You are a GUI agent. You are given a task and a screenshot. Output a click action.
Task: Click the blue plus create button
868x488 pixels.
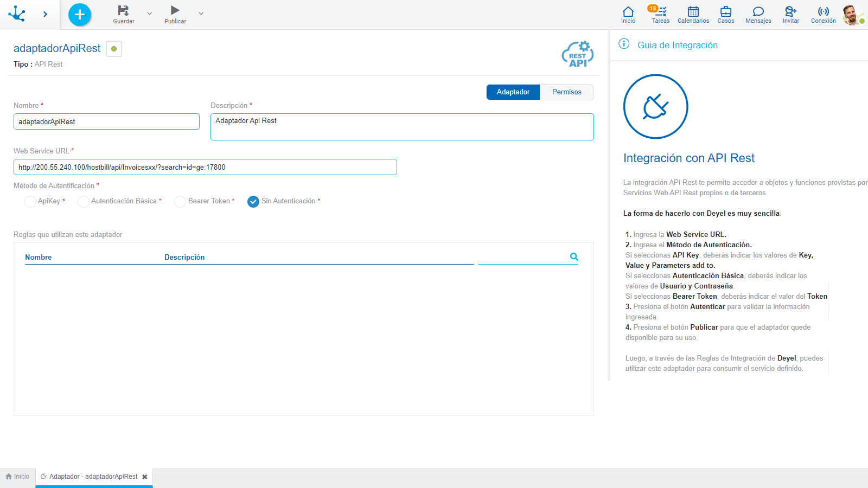pos(80,15)
